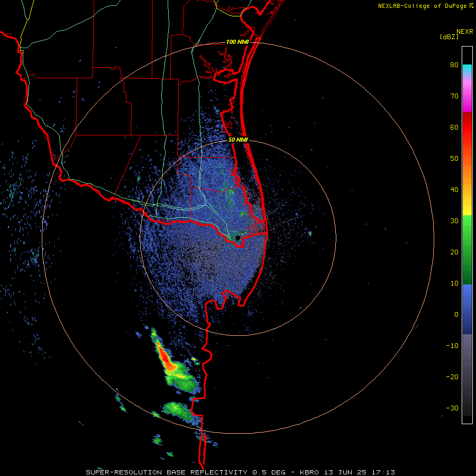Click the 100 NMI range ring label
Screen dimensions: 476x476
pos(237,42)
